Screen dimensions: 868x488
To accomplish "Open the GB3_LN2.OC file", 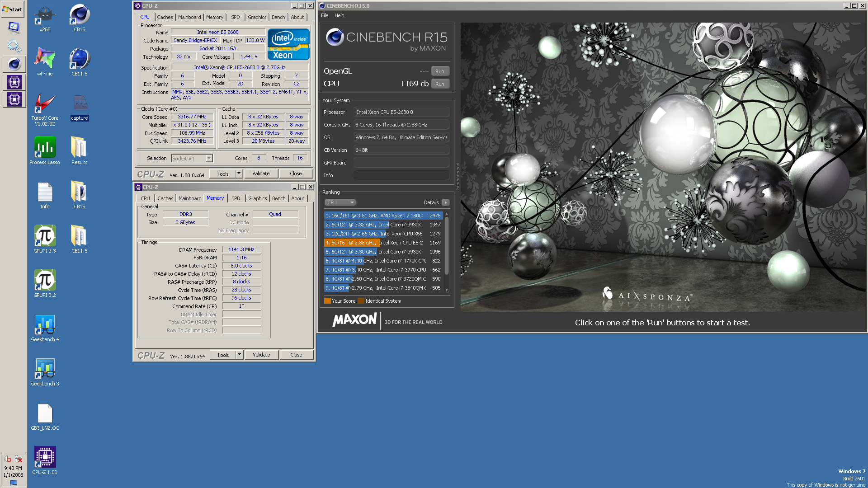I will 45,416.
